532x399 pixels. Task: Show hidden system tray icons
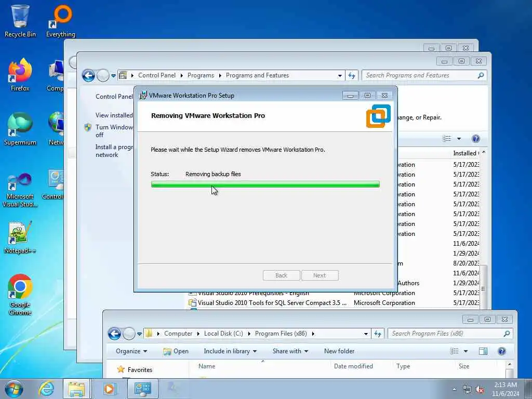pos(454,390)
